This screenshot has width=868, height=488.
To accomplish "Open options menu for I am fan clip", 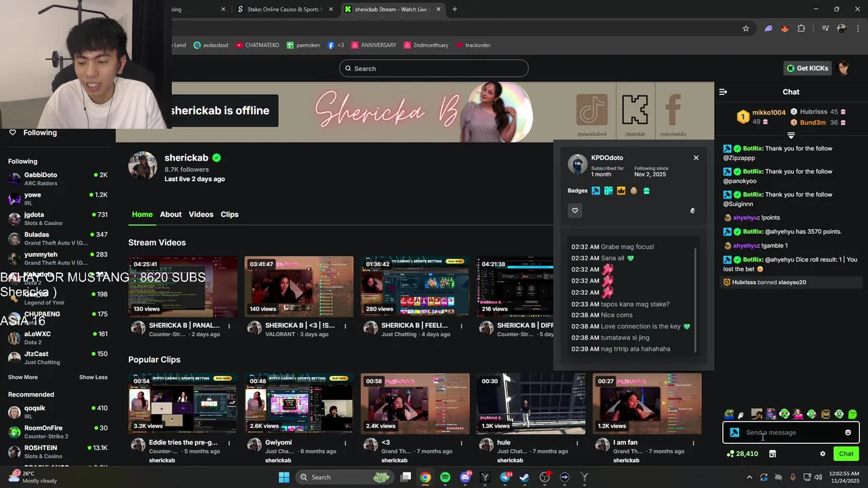I will [693, 443].
